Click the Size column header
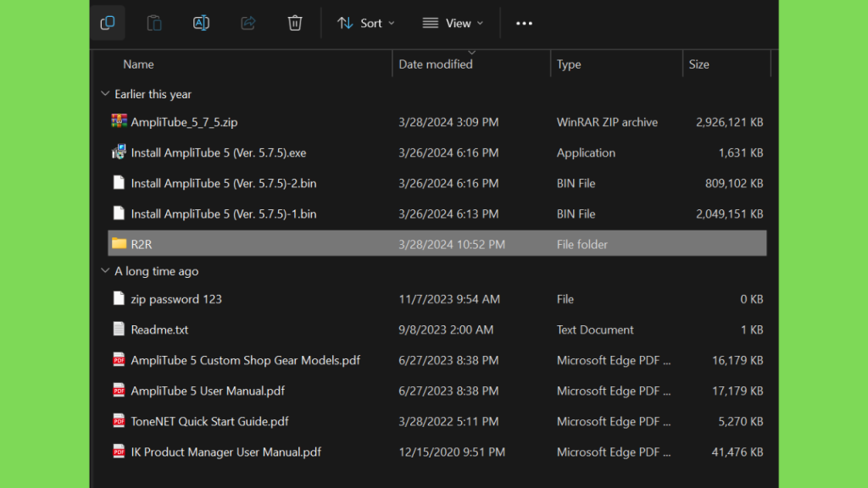 click(699, 64)
